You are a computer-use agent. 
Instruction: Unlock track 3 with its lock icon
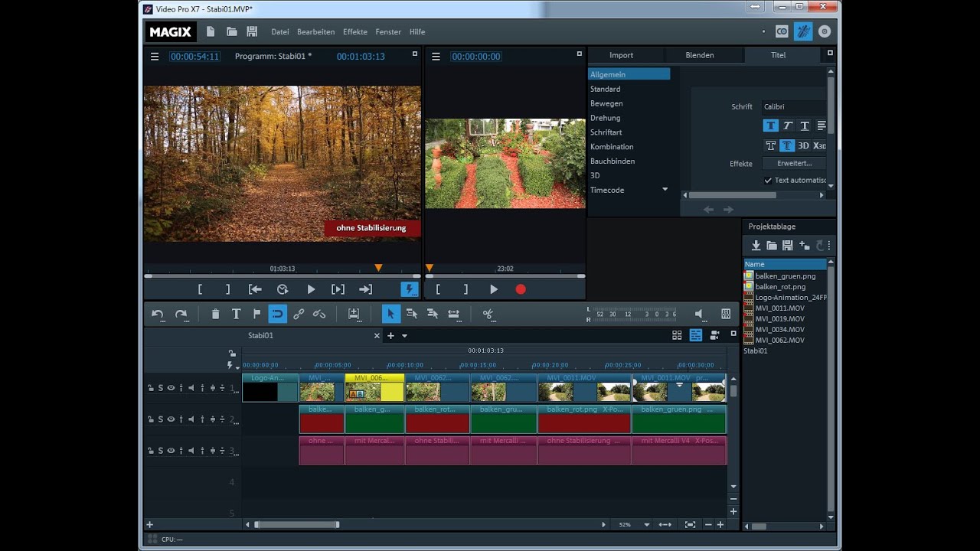(x=151, y=451)
